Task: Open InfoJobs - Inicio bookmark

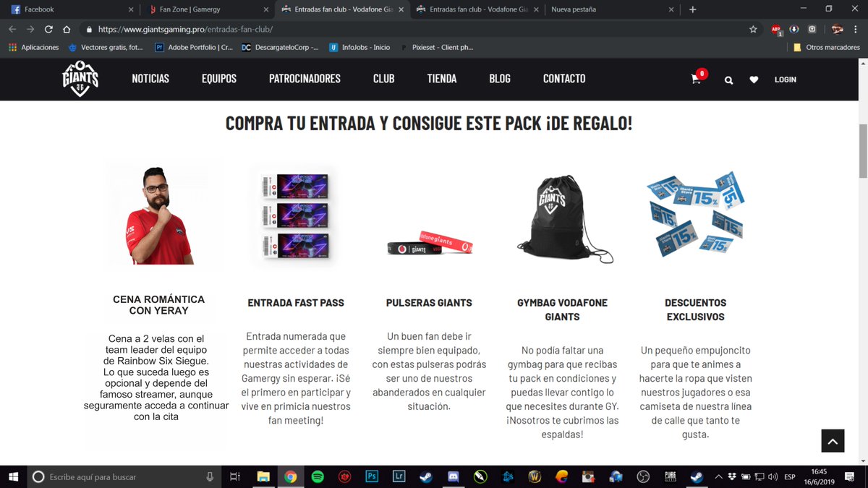Action: [x=359, y=47]
